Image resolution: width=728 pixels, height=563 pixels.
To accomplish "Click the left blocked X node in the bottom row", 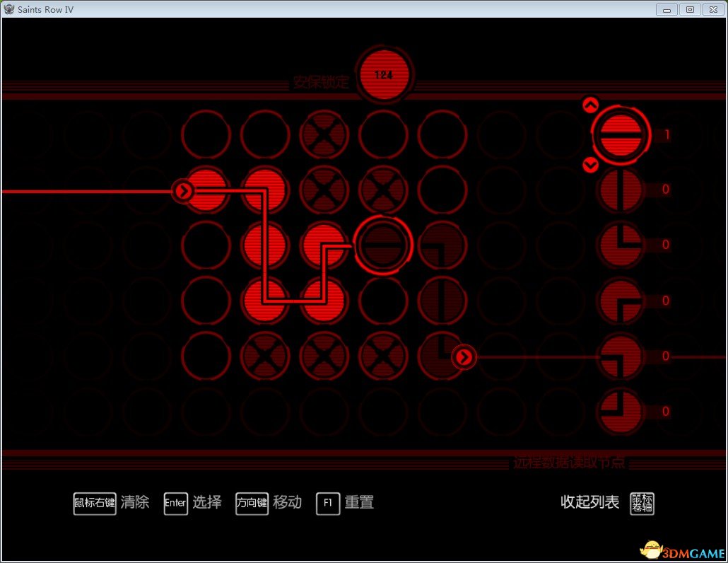I will click(x=265, y=356).
